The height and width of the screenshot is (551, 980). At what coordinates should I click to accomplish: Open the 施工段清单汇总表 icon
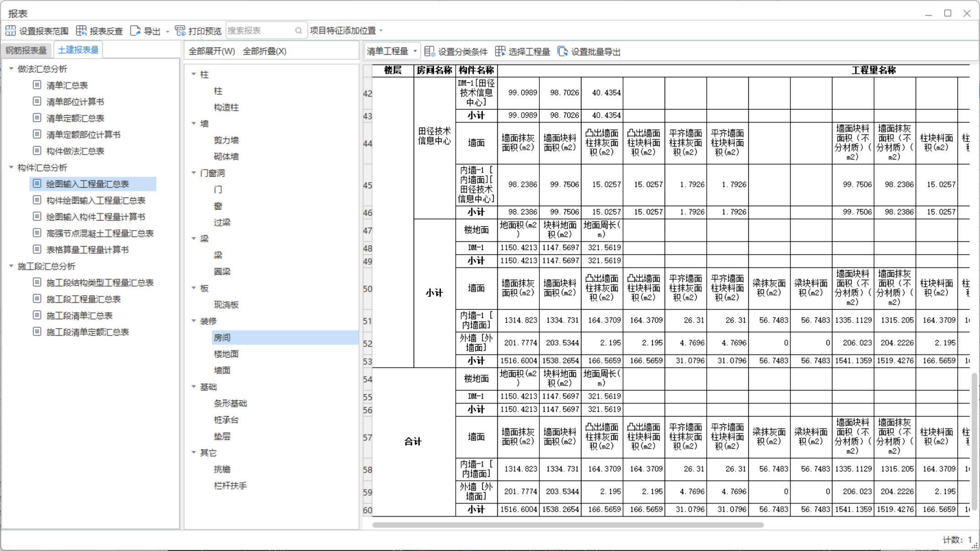click(x=37, y=315)
